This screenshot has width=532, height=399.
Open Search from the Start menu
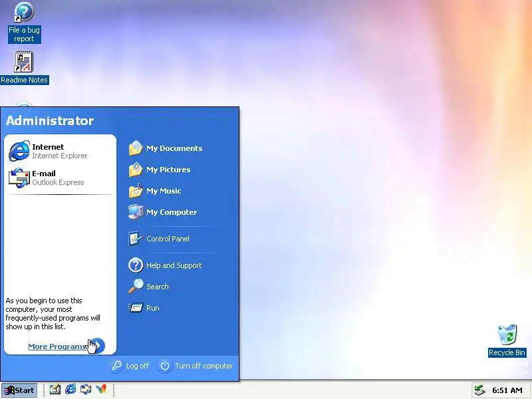pos(148,287)
